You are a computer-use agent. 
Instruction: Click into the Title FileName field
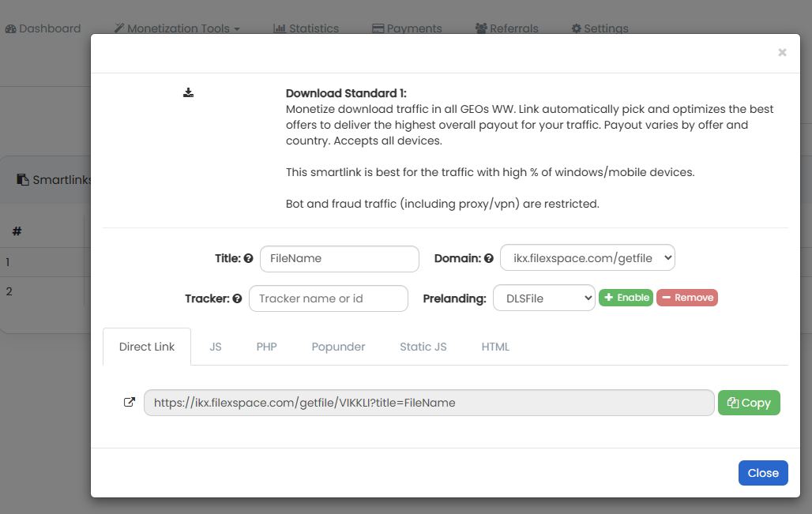339,258
